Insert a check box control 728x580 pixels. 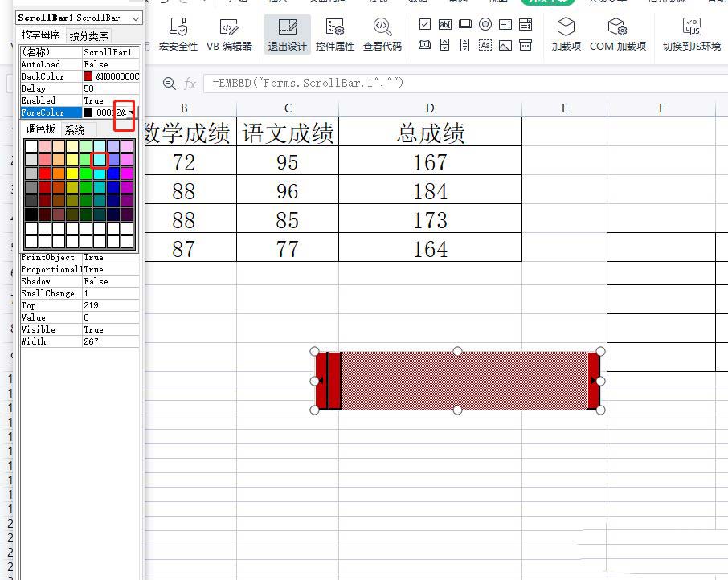[425, 24]
